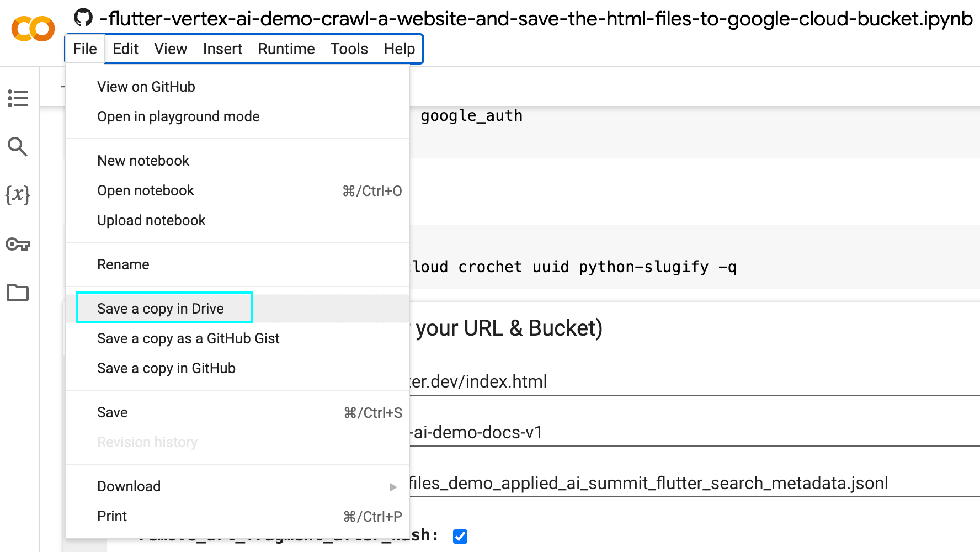Select Save a copy in Drive
The height and width of the screenshot is (552, 980).
coord(161,309)
